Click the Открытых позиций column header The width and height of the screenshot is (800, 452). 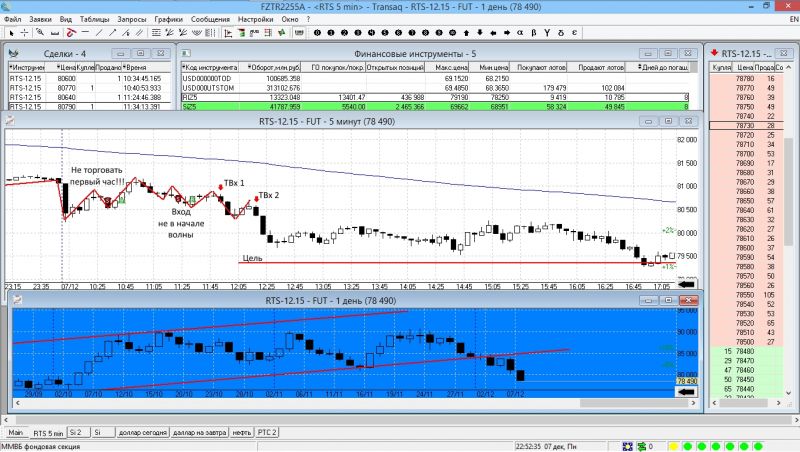(395, 67)
